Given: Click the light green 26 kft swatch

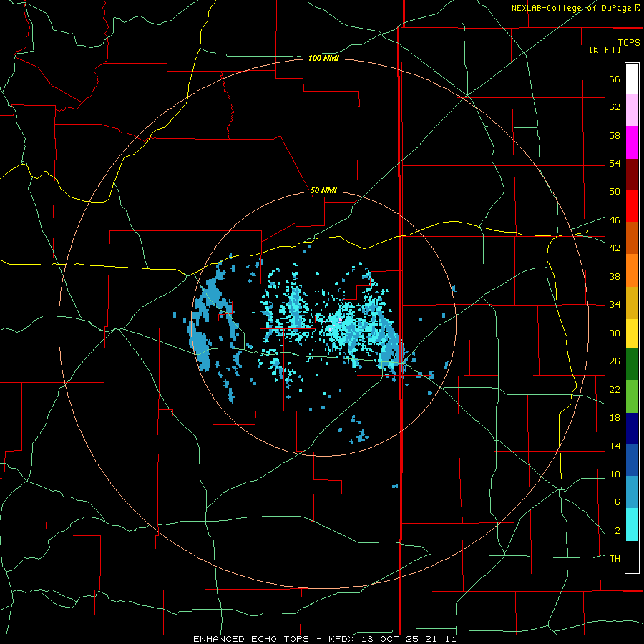Looking at the screenshot, I should point(632,398).
